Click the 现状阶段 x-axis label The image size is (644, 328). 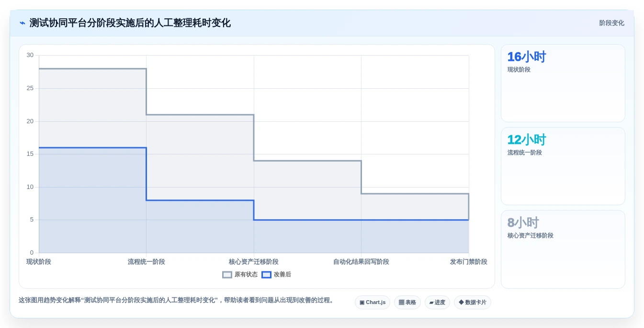click(x=39, y=262)
